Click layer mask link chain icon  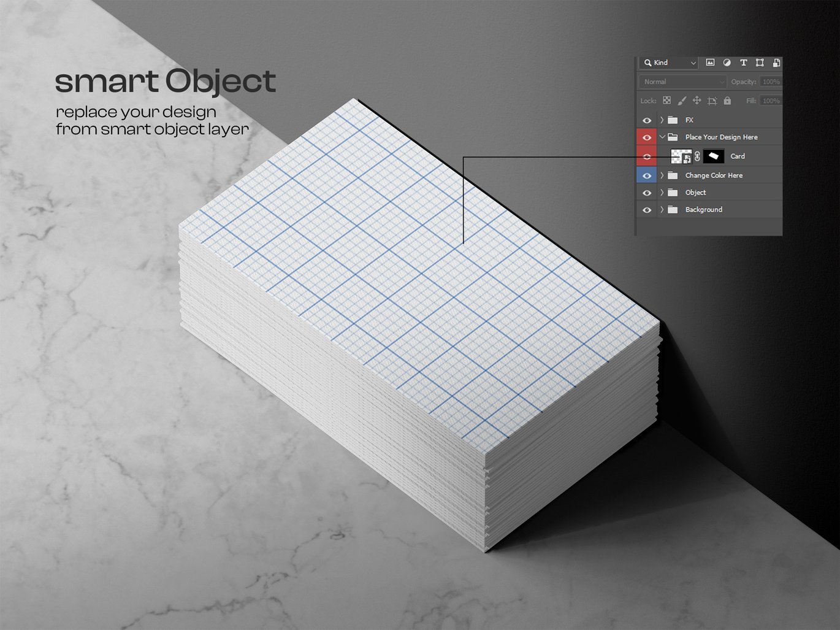(697, 156)
